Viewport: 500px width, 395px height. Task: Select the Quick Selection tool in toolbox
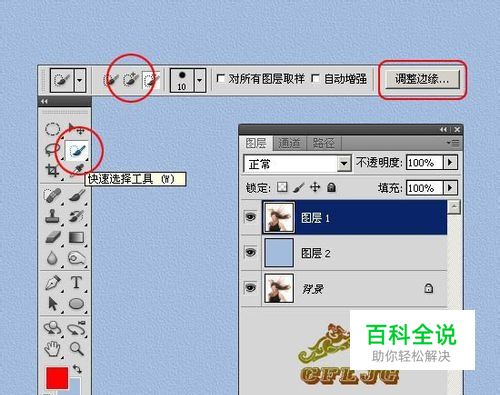click(x=77, y=151)
